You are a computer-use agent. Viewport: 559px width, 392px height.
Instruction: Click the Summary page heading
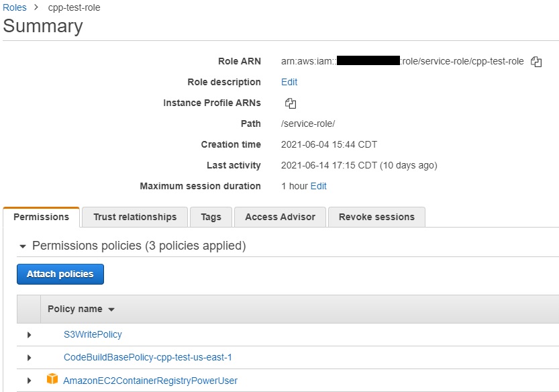click(43, 26)
